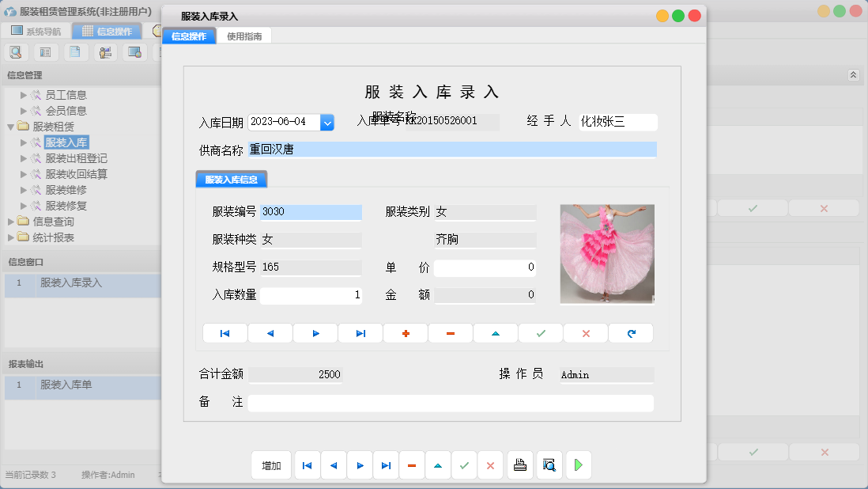
Task: Click the document toolbar icon
Action: (x=74, y=51)
